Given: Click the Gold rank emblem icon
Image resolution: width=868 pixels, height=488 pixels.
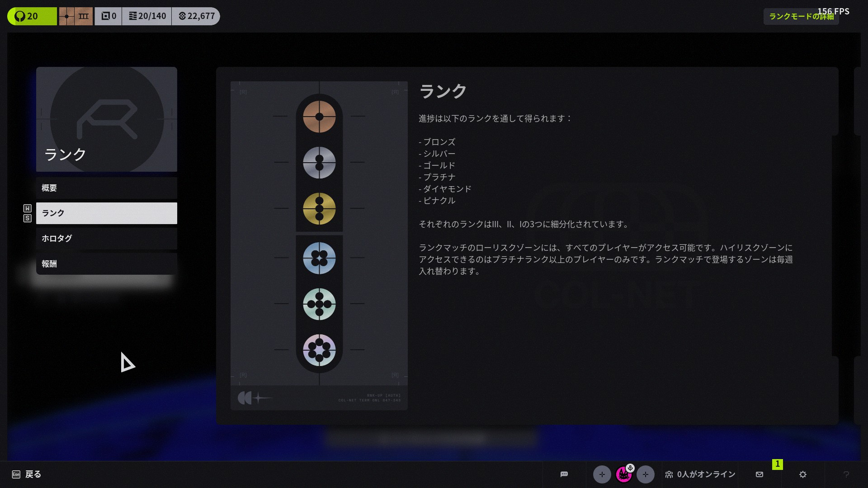Looking at the screenshot, I should 319,209.
